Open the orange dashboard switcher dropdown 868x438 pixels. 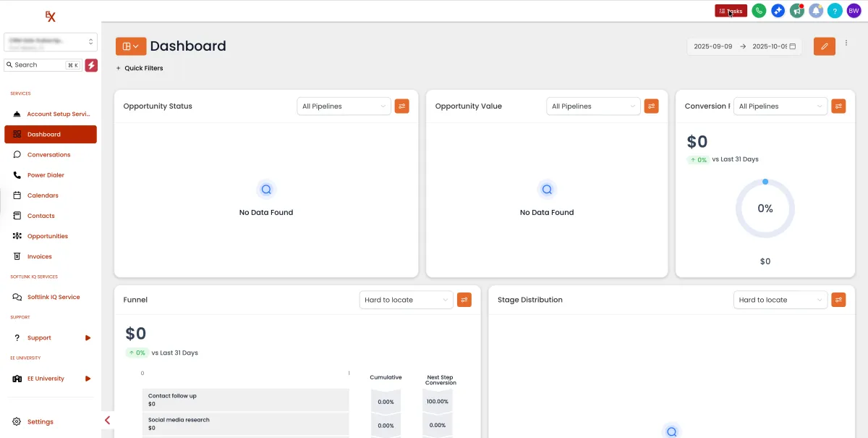(x=131, y=46)
